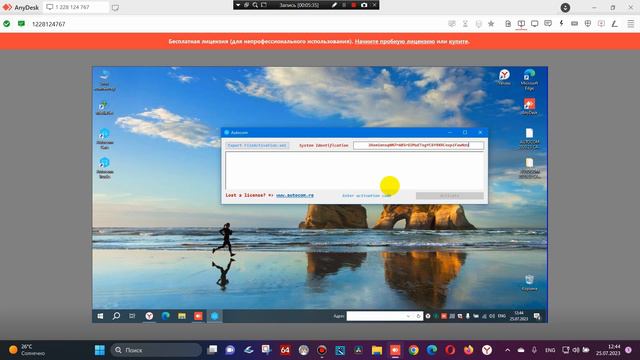This screenshot has width=640, height=360.
Task: Open remote taskbar address bar dropdown
Action: click(408, 316)
